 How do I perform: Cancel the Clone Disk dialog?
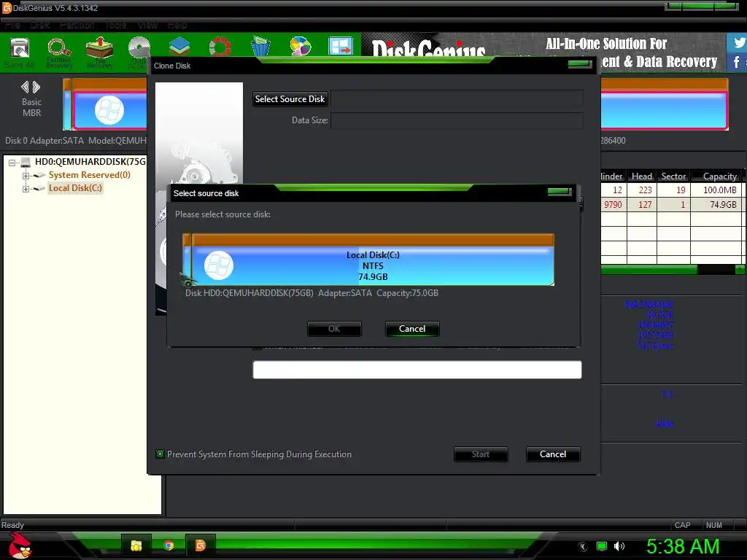click(x=553, y=454)
